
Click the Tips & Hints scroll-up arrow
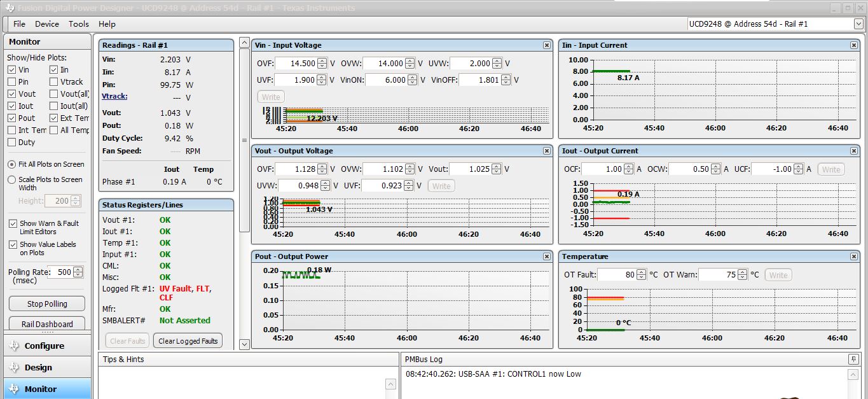tap(391, 384)
